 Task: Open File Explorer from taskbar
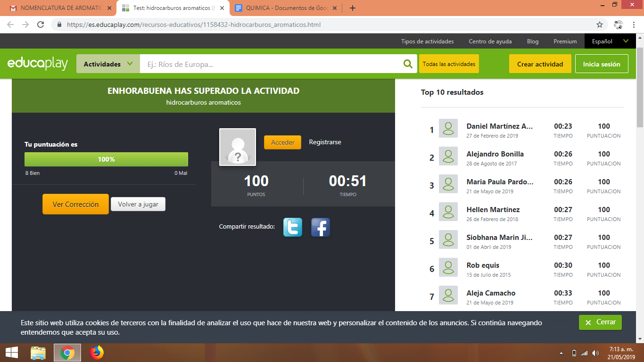coord(38,353)
